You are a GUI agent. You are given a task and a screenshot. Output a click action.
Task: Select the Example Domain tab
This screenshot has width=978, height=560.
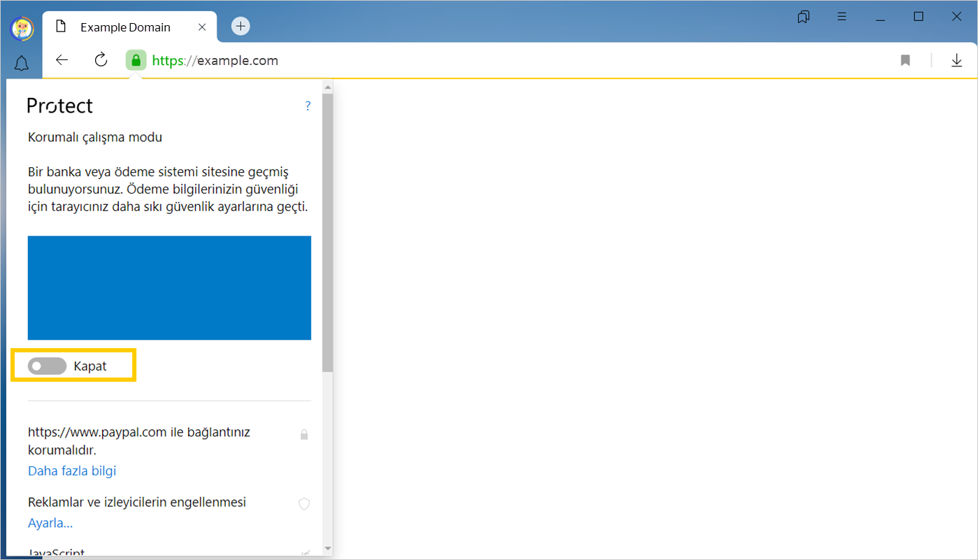coord(125,27)
